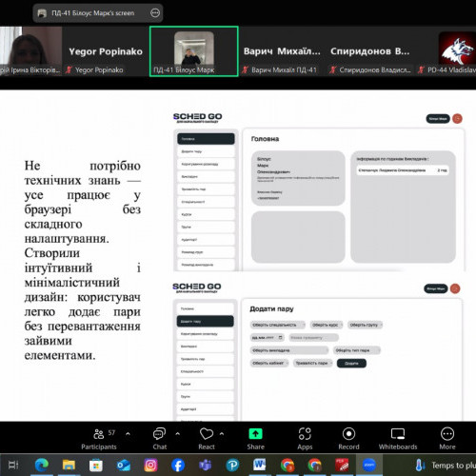Click the dark Додати пару sidebar item
This screenshot has width=476, height=476.
tap(205, 321)
